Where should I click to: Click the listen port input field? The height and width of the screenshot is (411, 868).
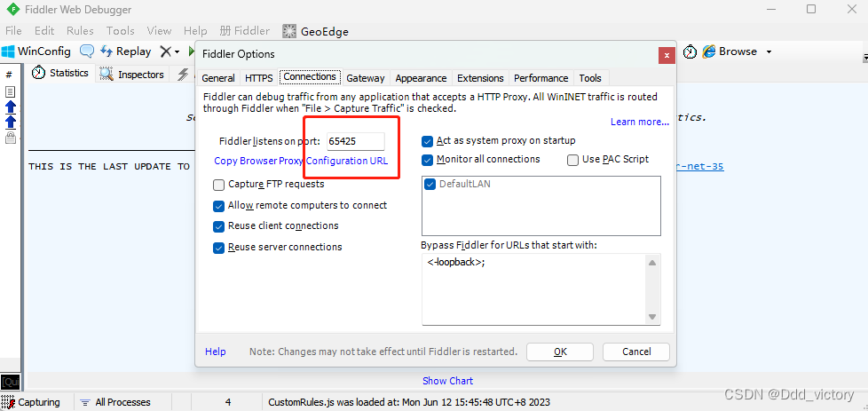click(x=355, y=141)
